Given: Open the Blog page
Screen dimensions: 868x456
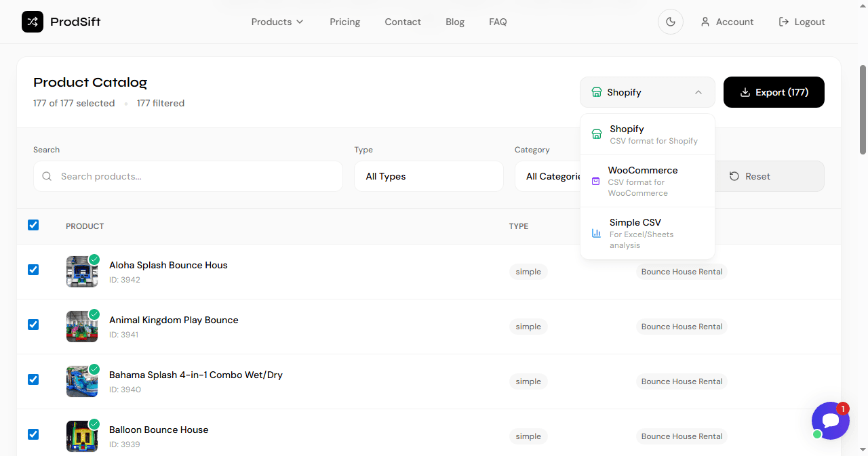Looking at the screenshot, I should pyautogui.click(x=455, y=22).
